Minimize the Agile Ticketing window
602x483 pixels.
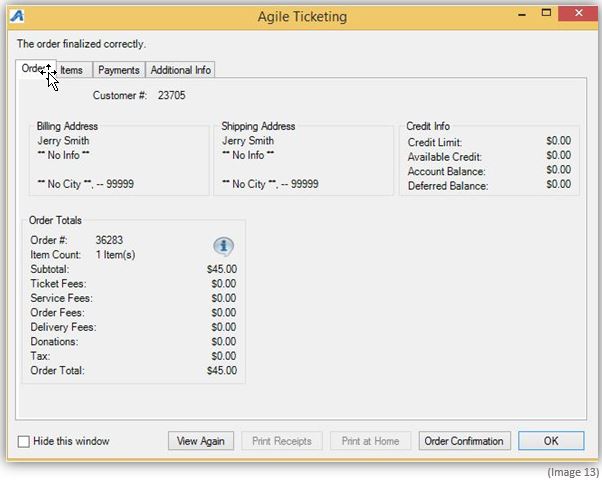[x=522, y=15]
